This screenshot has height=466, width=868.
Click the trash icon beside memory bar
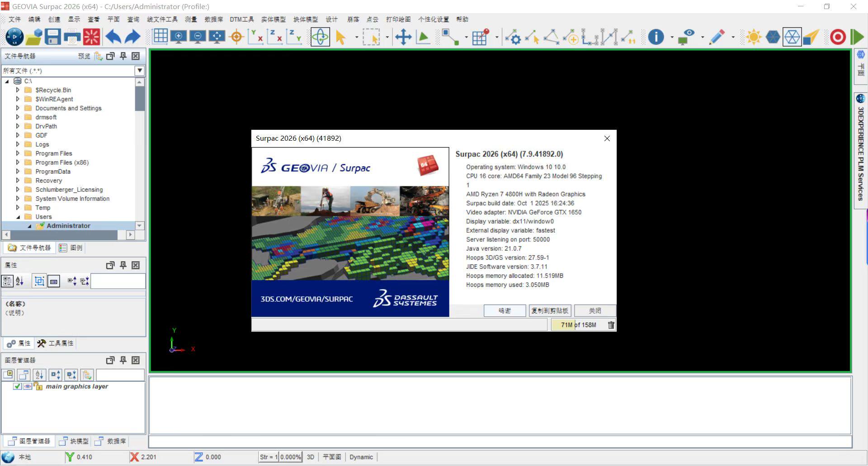(x=611, y=325)
